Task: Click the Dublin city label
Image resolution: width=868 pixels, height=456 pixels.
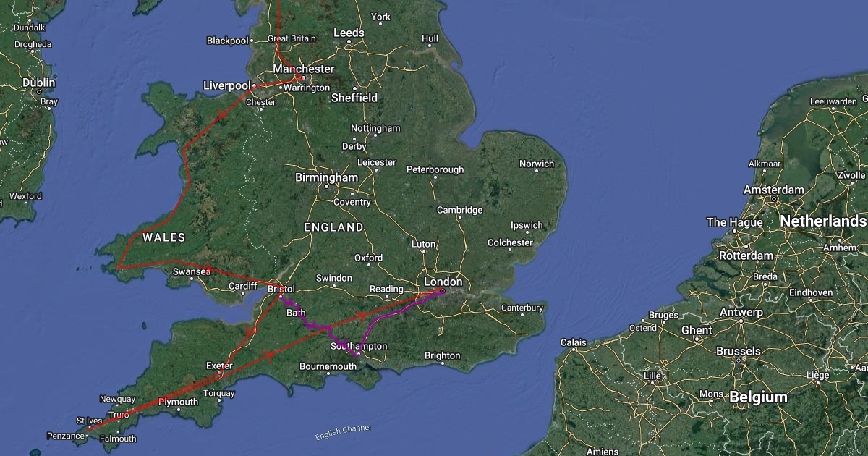Action: click(x=38, y=83)
